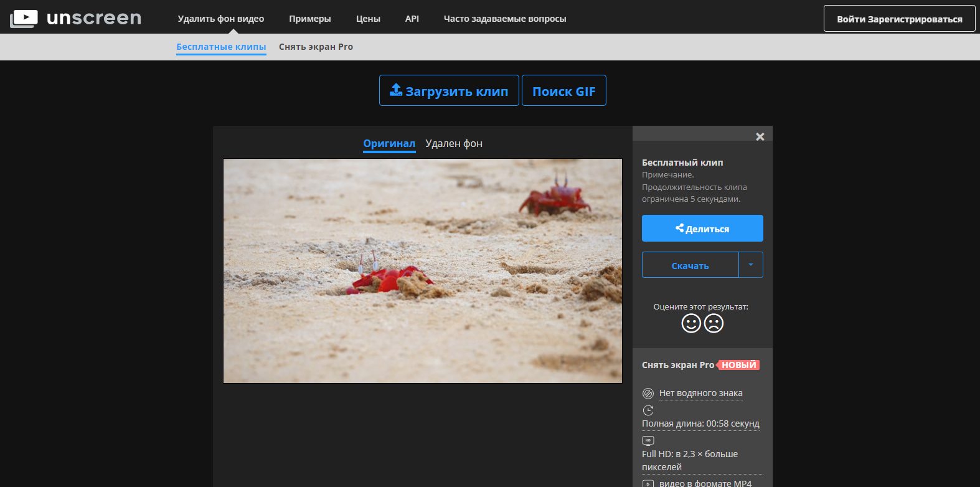Click the Full HD monitor icon

click(648, 440)
